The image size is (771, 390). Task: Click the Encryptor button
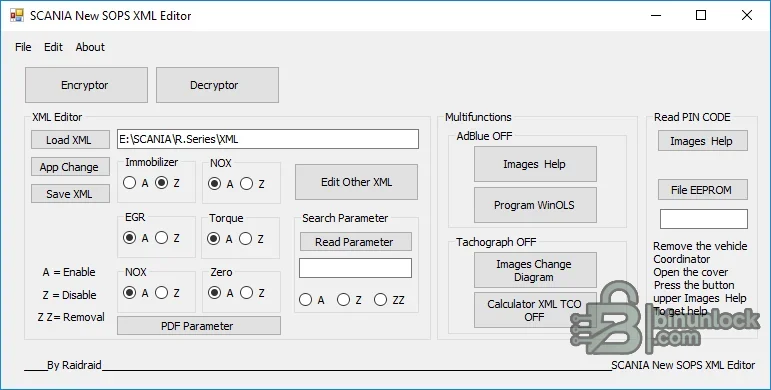[x=86, y=85]
